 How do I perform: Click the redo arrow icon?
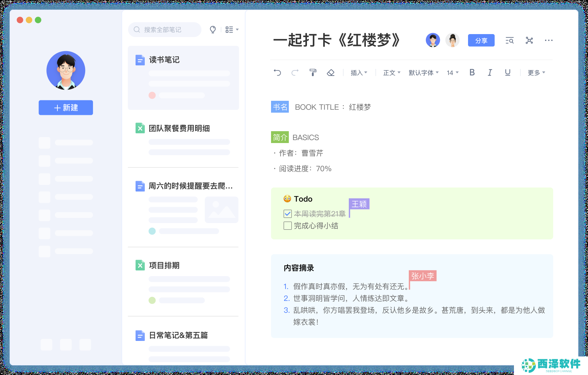pos(295,73)
